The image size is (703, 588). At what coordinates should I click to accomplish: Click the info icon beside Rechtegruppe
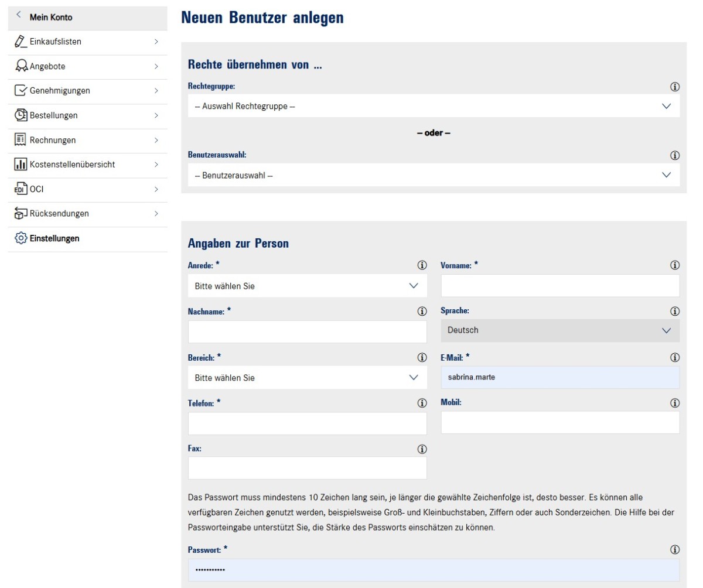(674, 87)
